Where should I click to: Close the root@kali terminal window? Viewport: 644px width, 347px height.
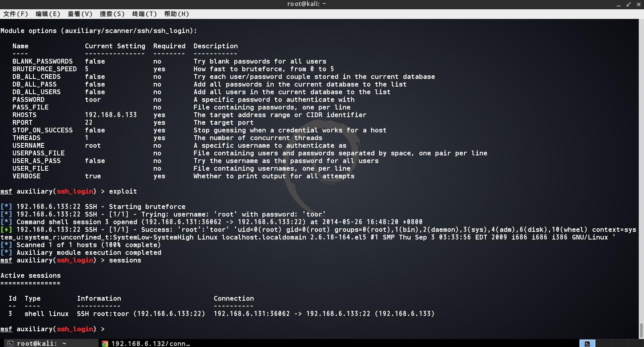(x=639, y=4)
